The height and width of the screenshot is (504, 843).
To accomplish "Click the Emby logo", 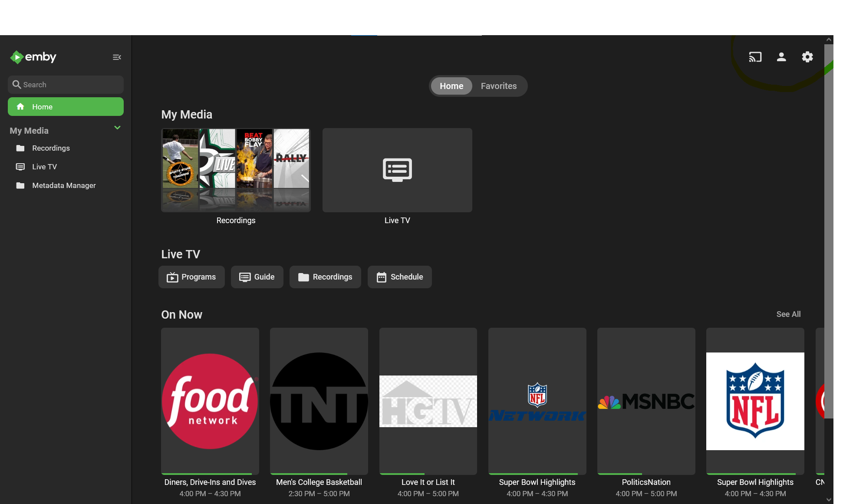I will click(x=33, y=57).
